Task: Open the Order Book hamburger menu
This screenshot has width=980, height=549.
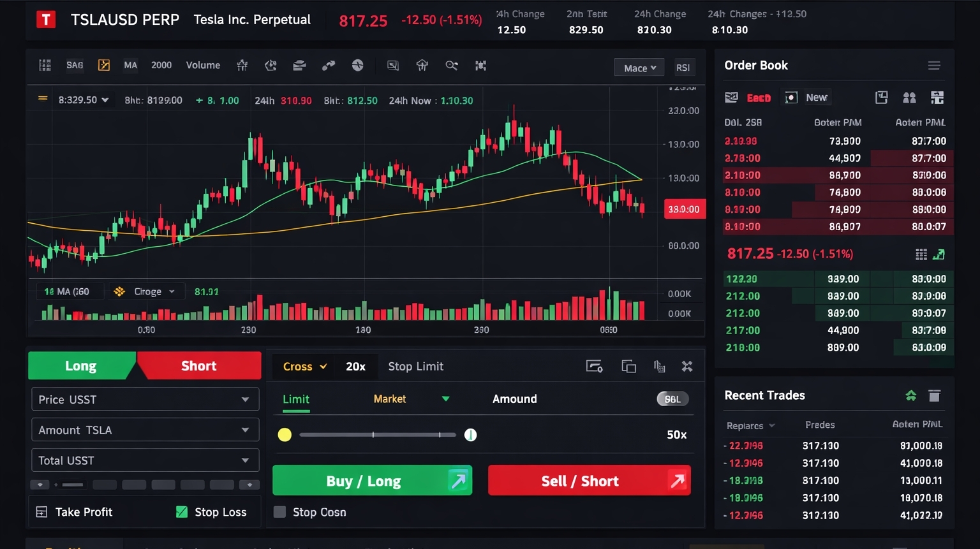Action: [x=934, y=66]
